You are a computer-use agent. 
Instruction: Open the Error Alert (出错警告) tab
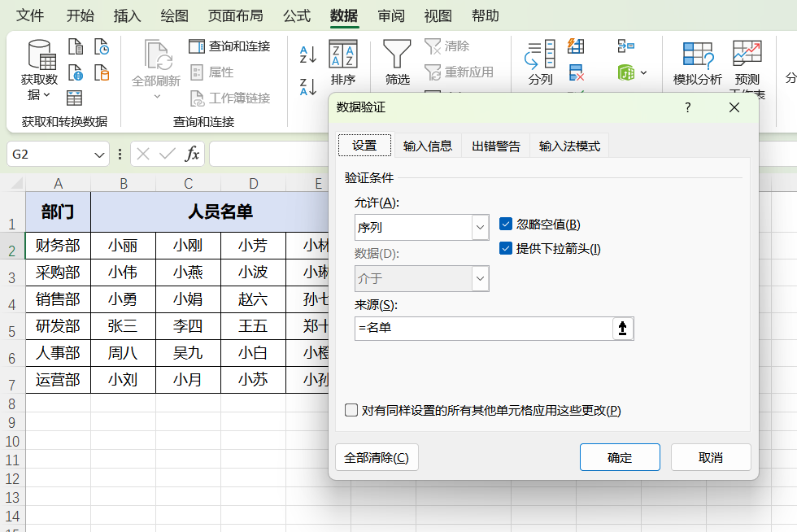(x=496, y=146)
